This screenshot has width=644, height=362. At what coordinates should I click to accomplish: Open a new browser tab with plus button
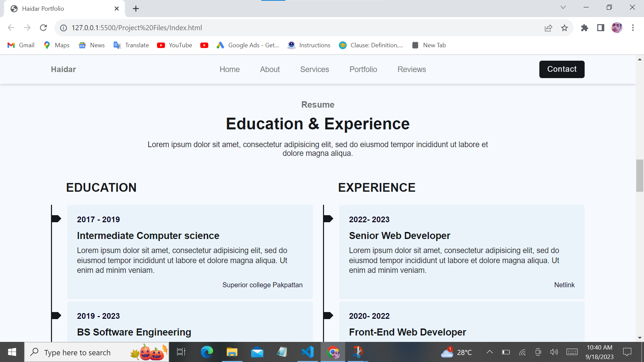click(x=136, y=9)
